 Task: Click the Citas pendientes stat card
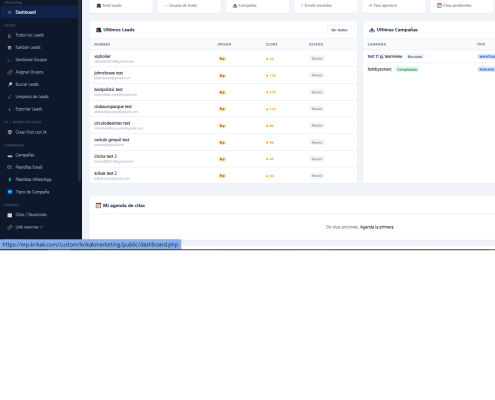462,6
